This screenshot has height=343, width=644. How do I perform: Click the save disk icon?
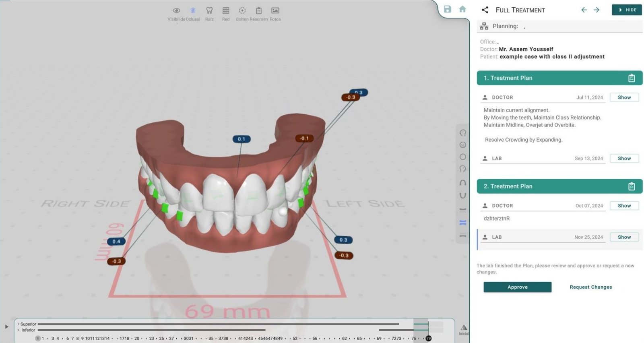point(447,9)
